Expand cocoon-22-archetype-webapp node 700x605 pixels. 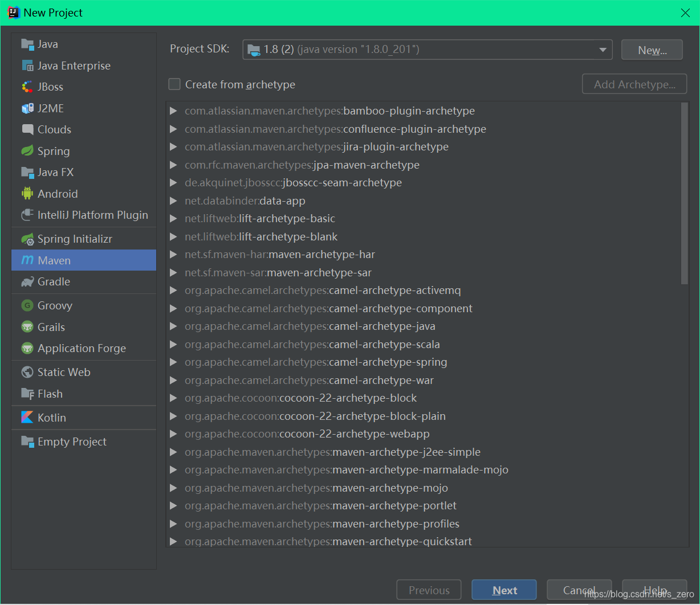pos(173,434)
